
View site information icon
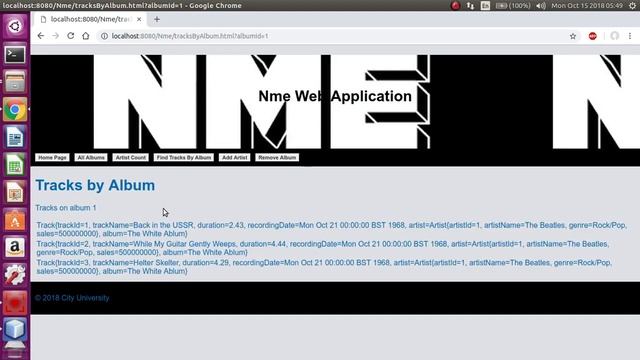pos(104,36)
